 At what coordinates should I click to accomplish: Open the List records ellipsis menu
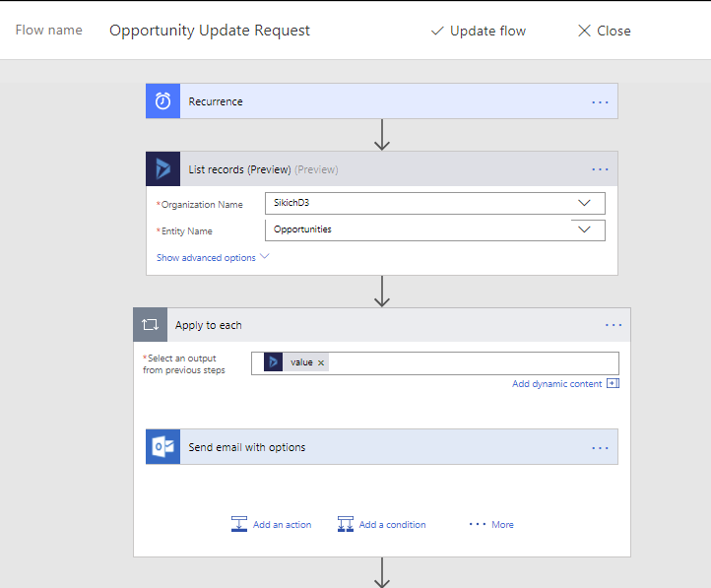[x=600, y=169]
